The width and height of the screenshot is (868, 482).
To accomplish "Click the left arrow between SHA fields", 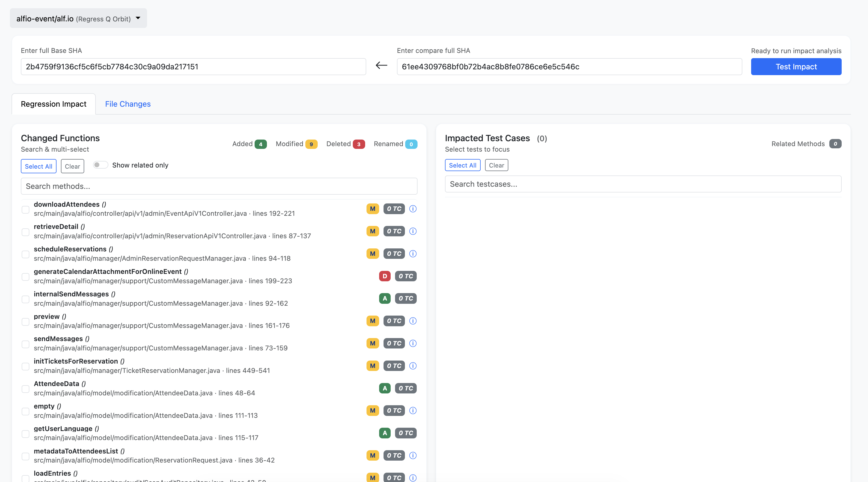I will [x=381, y=65].
